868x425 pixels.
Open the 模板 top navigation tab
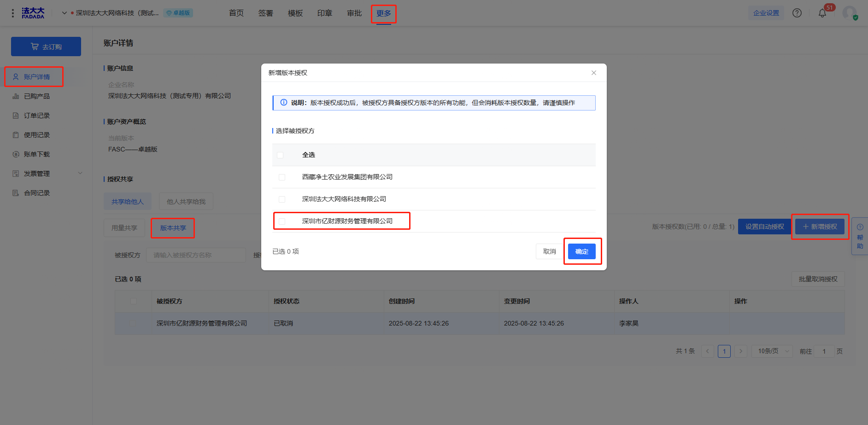295,13
